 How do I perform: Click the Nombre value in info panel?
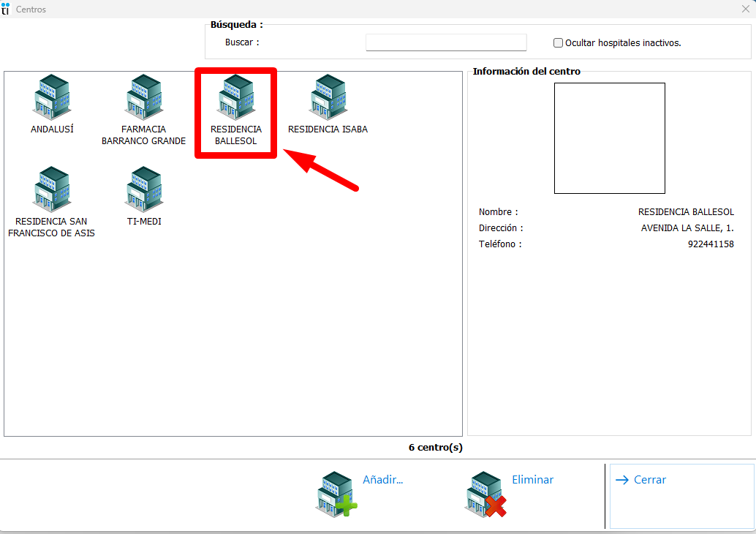point(685,212)
